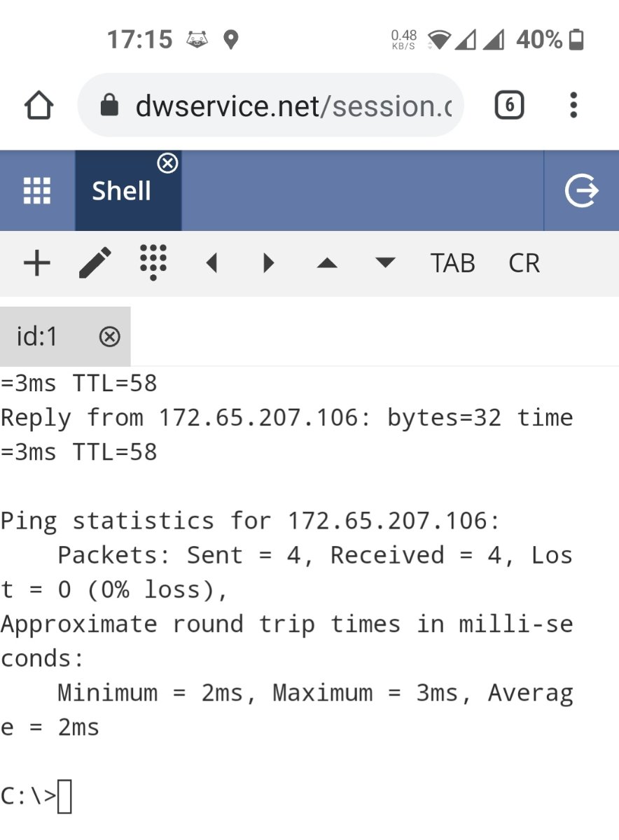Click the TAB key button

point(453,264)
